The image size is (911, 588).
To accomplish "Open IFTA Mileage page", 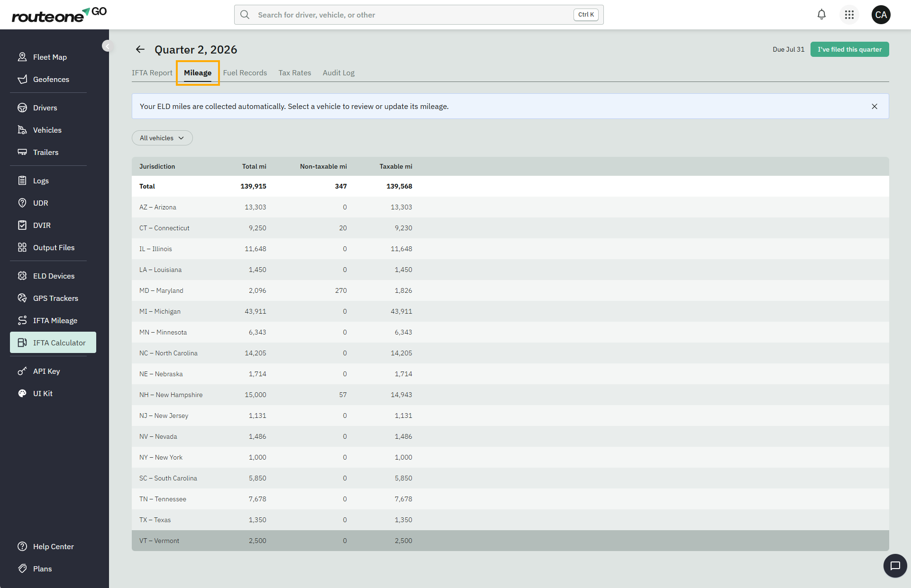I will 53,320.
